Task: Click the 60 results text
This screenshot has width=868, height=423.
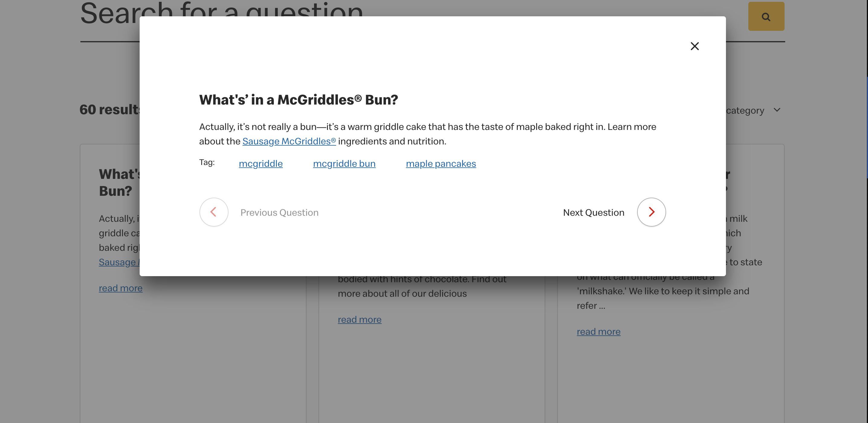Action: point(109,110)
